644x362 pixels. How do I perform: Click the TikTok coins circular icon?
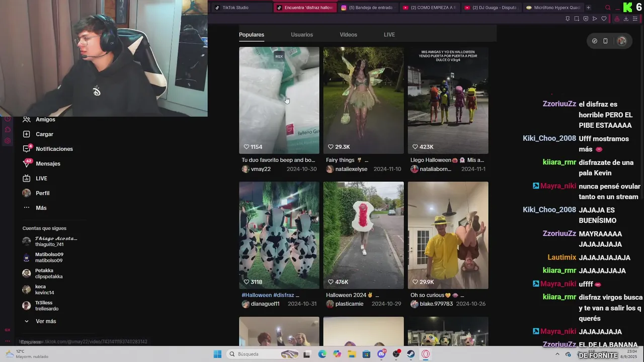tap(595, 41)
